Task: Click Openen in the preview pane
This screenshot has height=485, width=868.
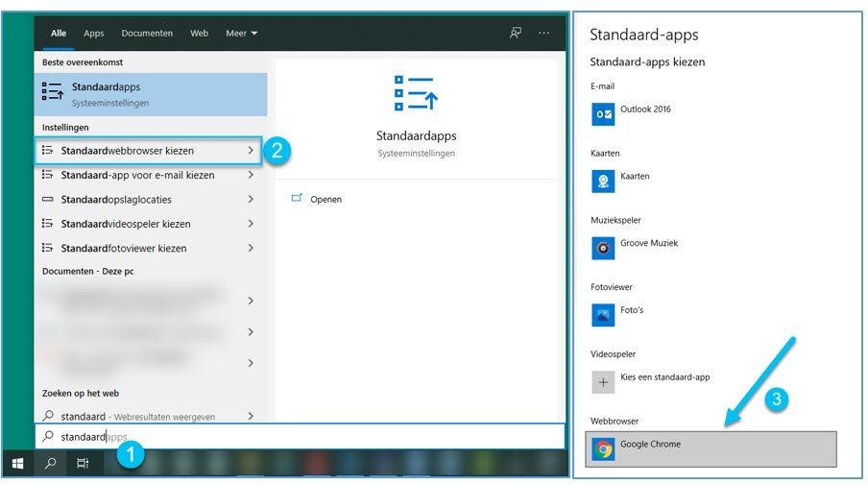Action: pyautogui.click(x=325, y=200)
